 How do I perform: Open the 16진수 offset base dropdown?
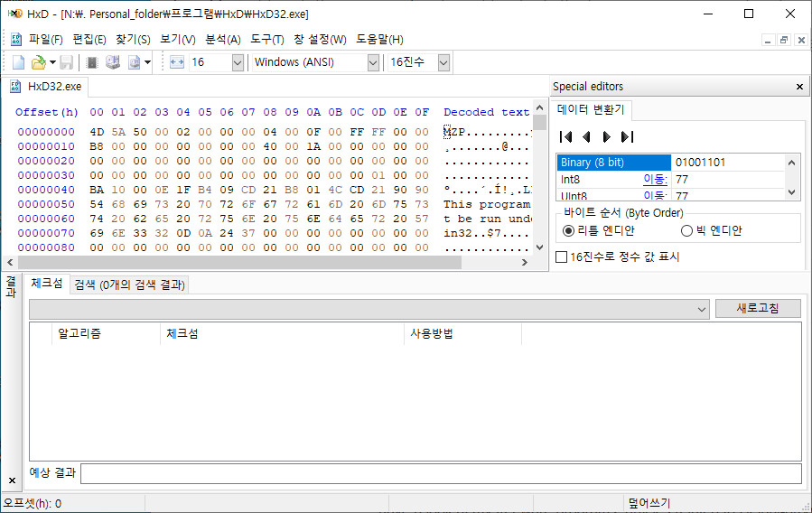tap(443, 62)
